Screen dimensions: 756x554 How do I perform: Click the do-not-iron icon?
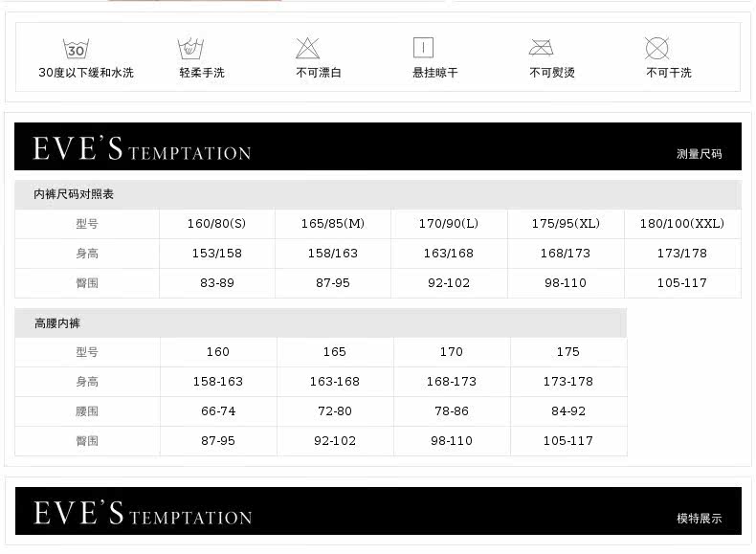coord(542,48)
